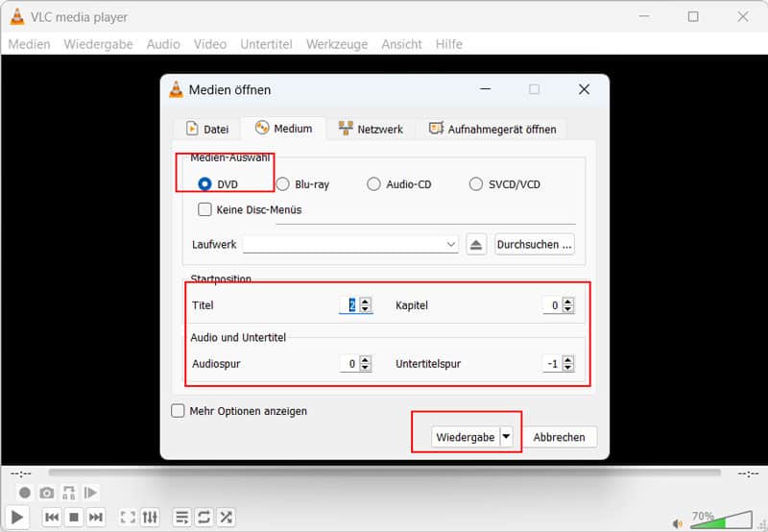
Task: Minimize the Medien öffnen dialog
Action: click(x=485, y=89)
